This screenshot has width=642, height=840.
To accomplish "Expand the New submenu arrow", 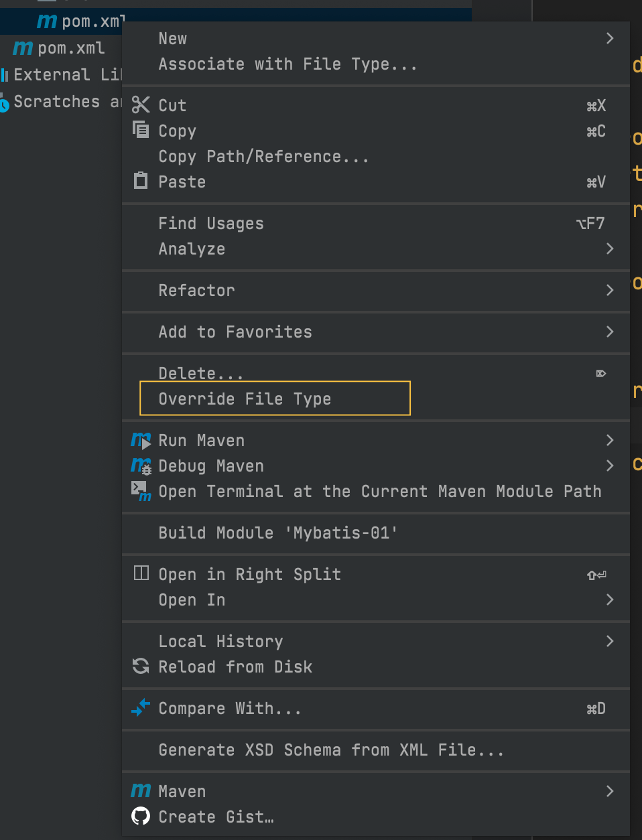I will point(609,38).
